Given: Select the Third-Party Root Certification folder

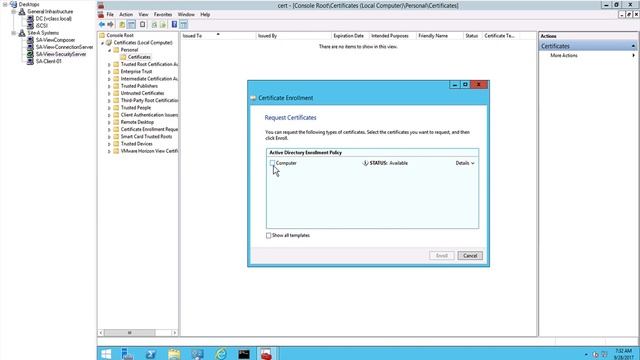Looking at the screenshot, I should tap(149, 100).
